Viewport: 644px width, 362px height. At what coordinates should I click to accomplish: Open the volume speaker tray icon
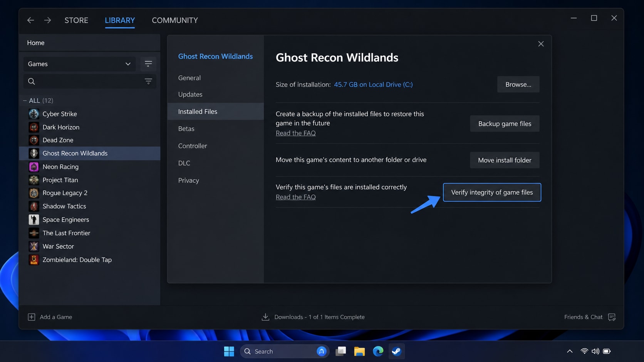(x=595, y=351)
